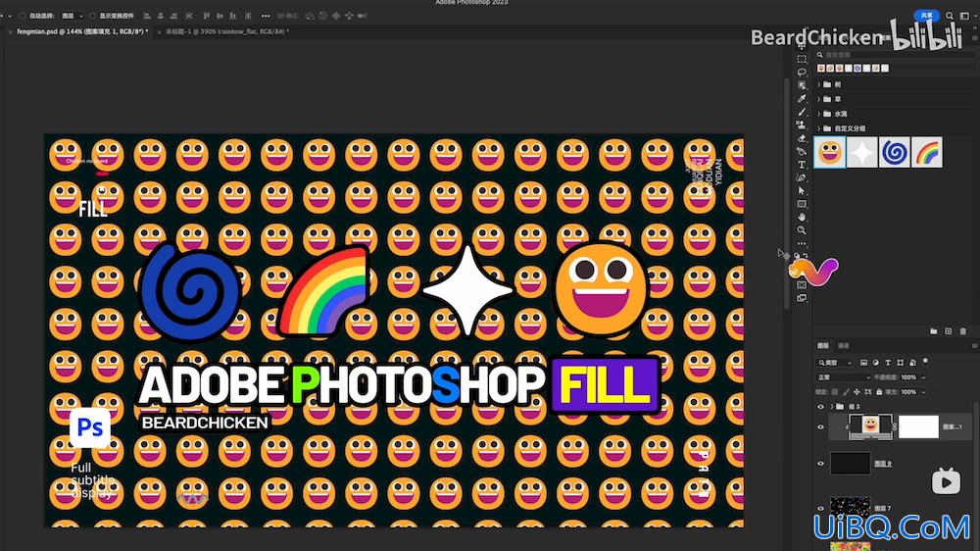Hide layer 7 with eye icon

820,509
